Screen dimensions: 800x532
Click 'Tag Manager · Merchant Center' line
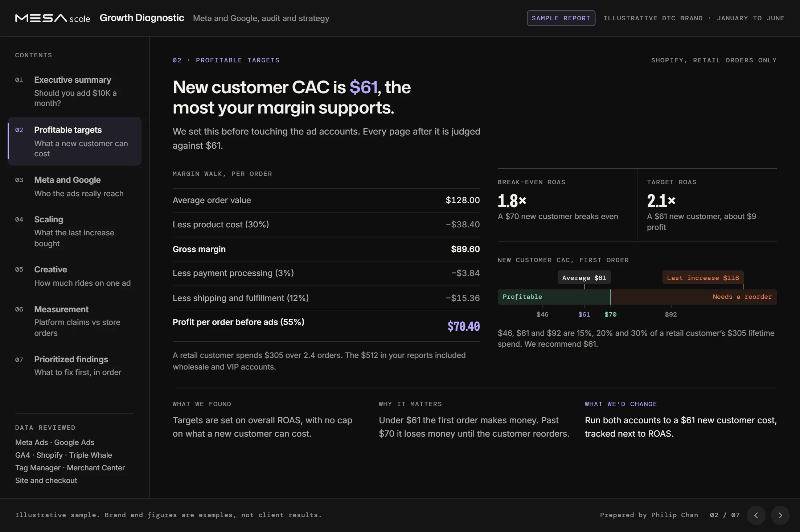pos(70,468)
